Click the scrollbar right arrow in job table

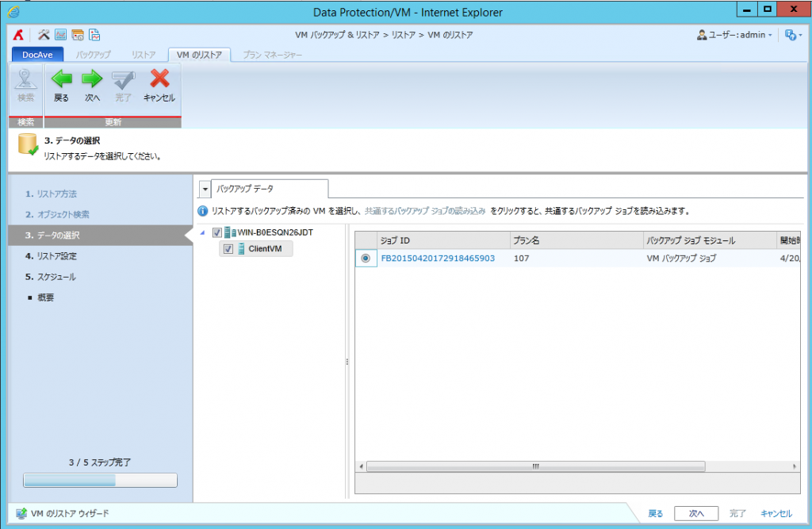[795, 466]
